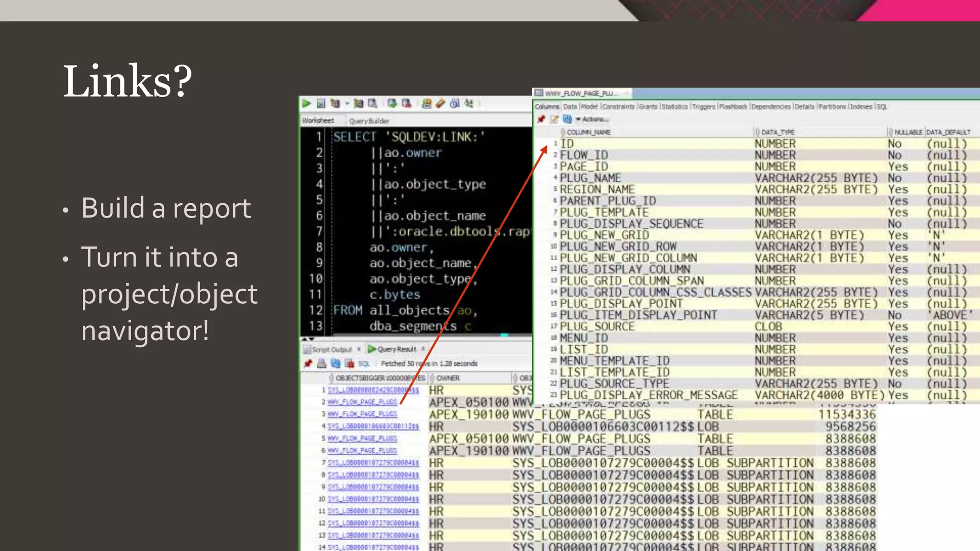Switch to the Triggers tab
Screen dimensions: 980x551
[703, 107]
